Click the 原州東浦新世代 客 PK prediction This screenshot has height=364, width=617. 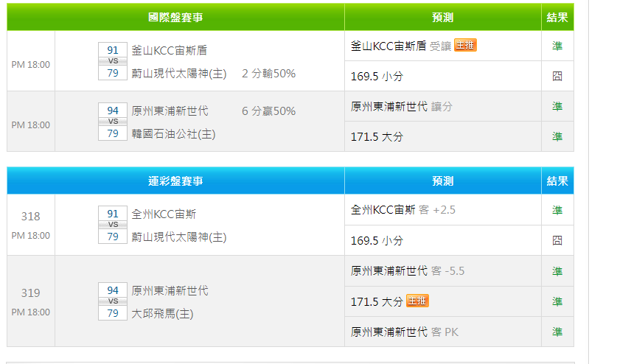[x=405, y=332]
